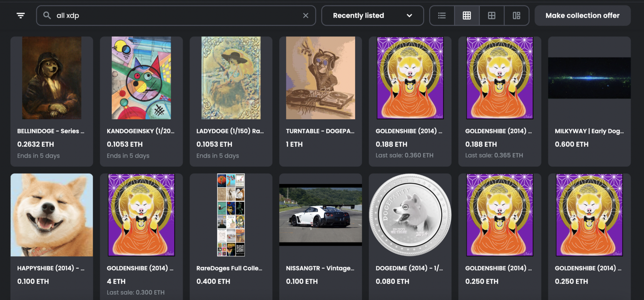Viewport: 644px width, 300px height.
Task: Click the TURNTABLE - DOGEPA title
Action: [320, 131]
